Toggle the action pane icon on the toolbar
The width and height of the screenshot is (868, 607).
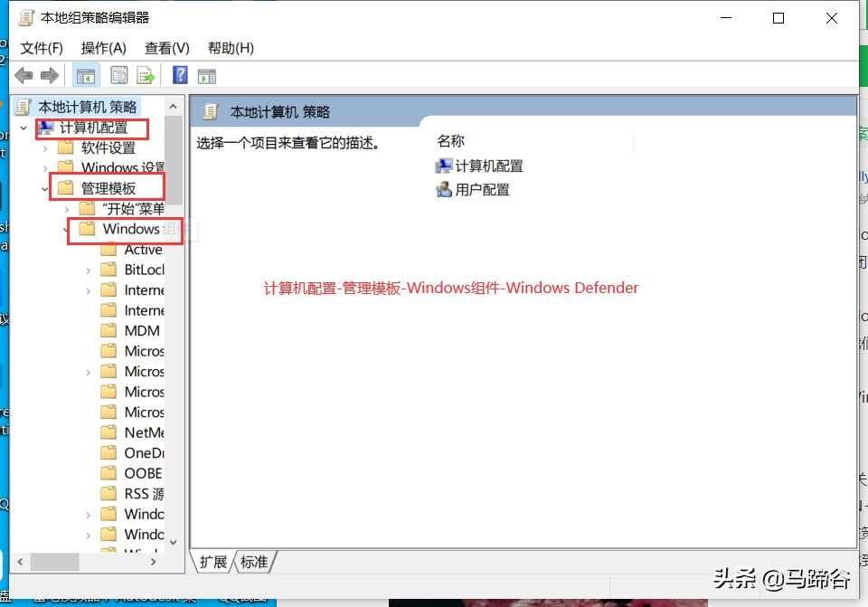pos(207,75)
